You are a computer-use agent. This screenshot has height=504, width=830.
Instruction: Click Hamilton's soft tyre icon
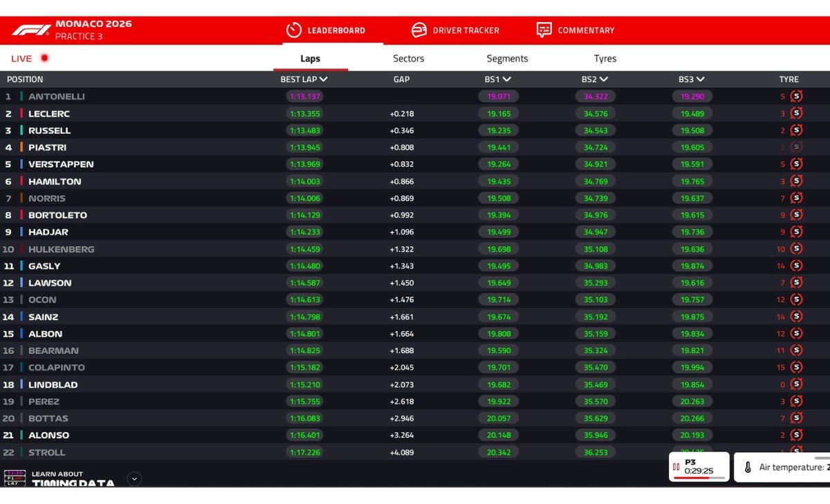pyautogui.click(x=796, y=181)
